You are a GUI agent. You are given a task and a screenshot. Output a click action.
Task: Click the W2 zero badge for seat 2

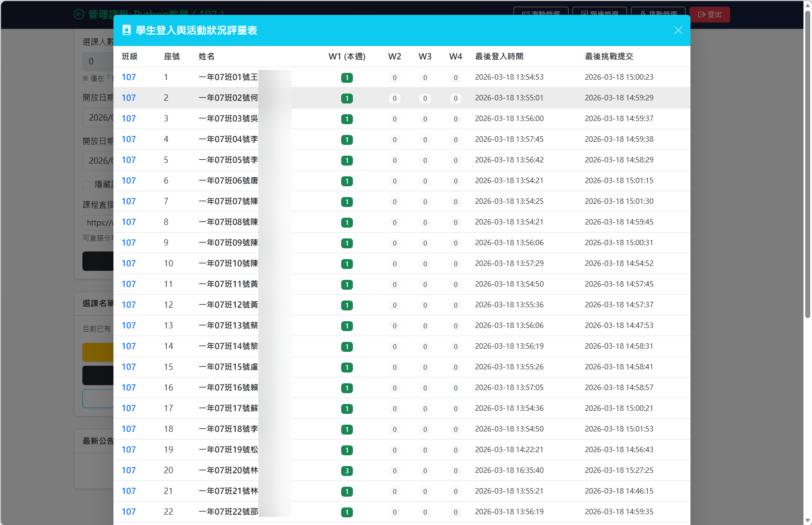394,99
